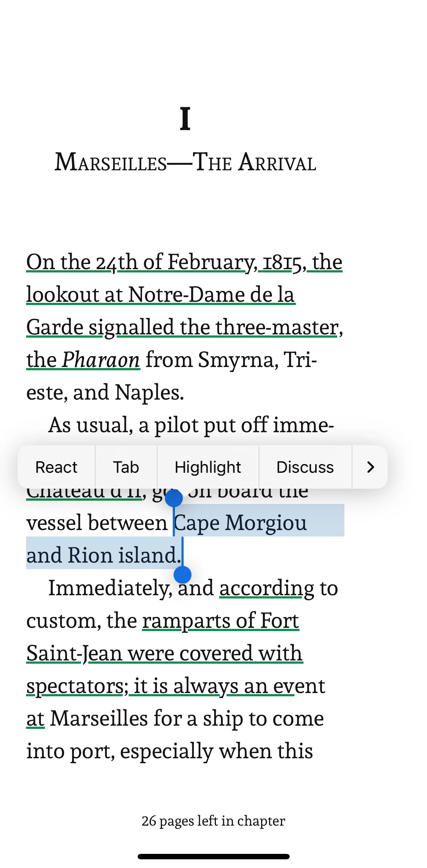Open Discuss for the selected passage
This screenshot has height=868, width=427.
click(305, 467)
